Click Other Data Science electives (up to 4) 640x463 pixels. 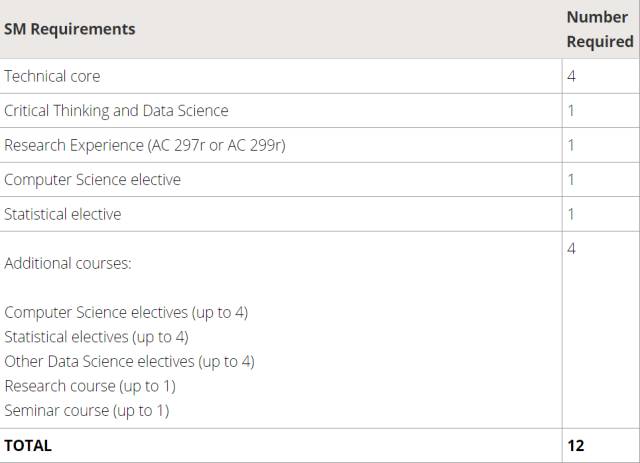tap(129, 362)
